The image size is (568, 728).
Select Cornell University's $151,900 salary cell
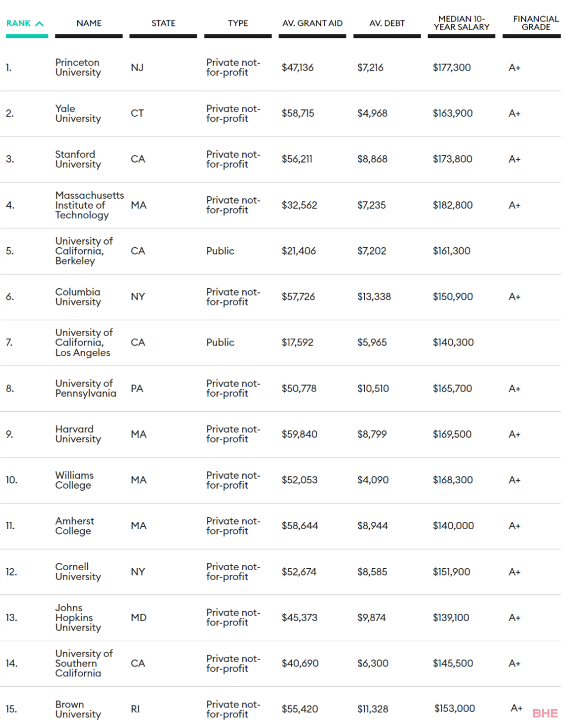point(451,572)
